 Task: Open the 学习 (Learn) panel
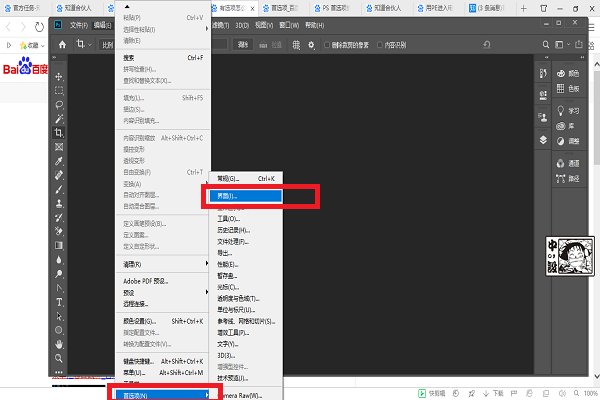(568, 111)
